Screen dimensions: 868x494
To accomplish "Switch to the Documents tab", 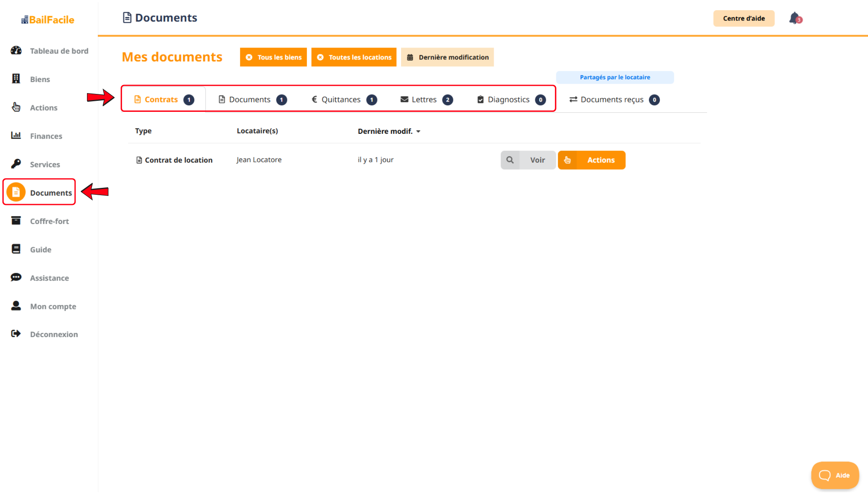I will click(252, 99).
